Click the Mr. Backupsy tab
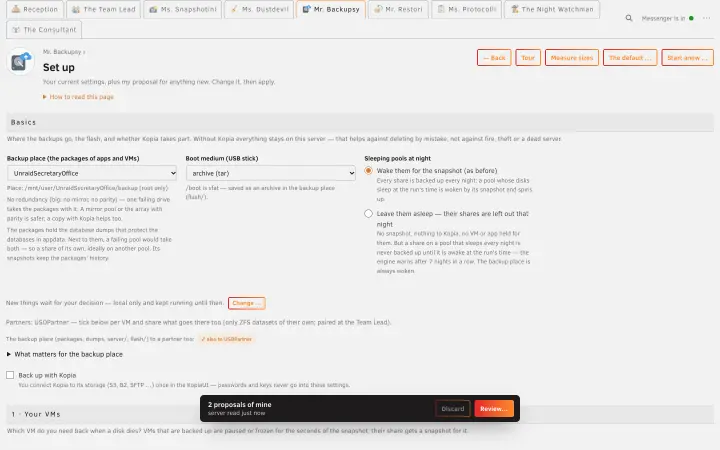This screenshot has width=720, height=450. coord(331,9)
